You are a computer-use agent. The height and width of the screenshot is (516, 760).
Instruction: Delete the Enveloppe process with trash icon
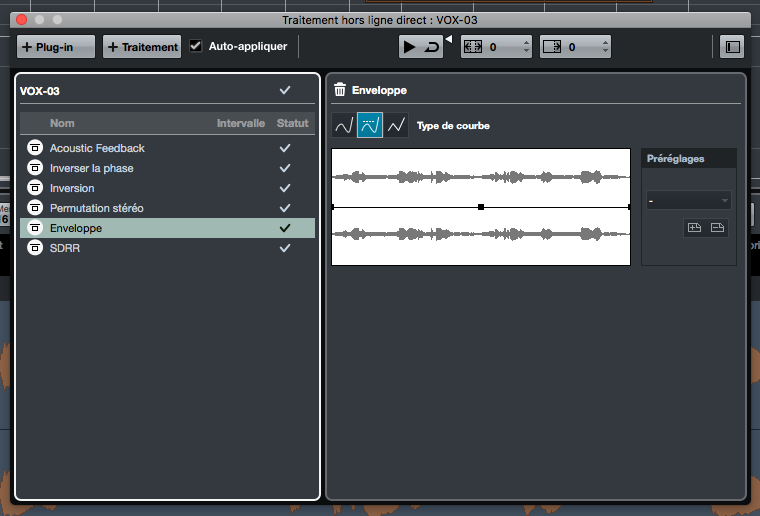point(340,90)
